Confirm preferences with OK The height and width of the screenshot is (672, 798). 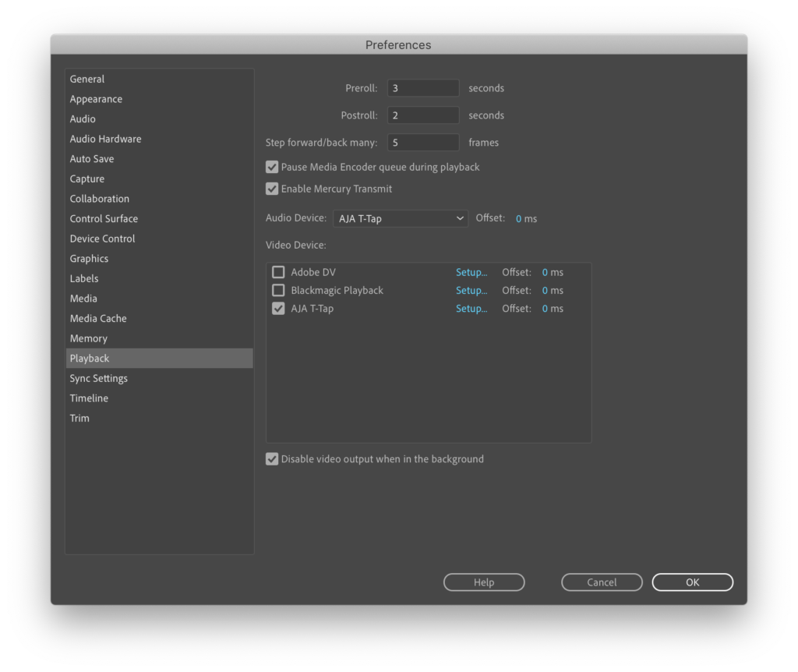(693, 582)
